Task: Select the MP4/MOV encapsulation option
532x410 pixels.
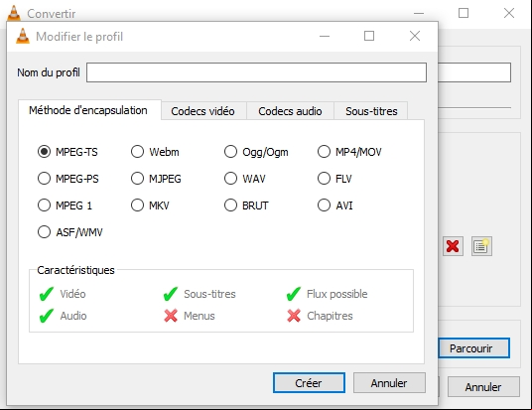Action: 349,152
